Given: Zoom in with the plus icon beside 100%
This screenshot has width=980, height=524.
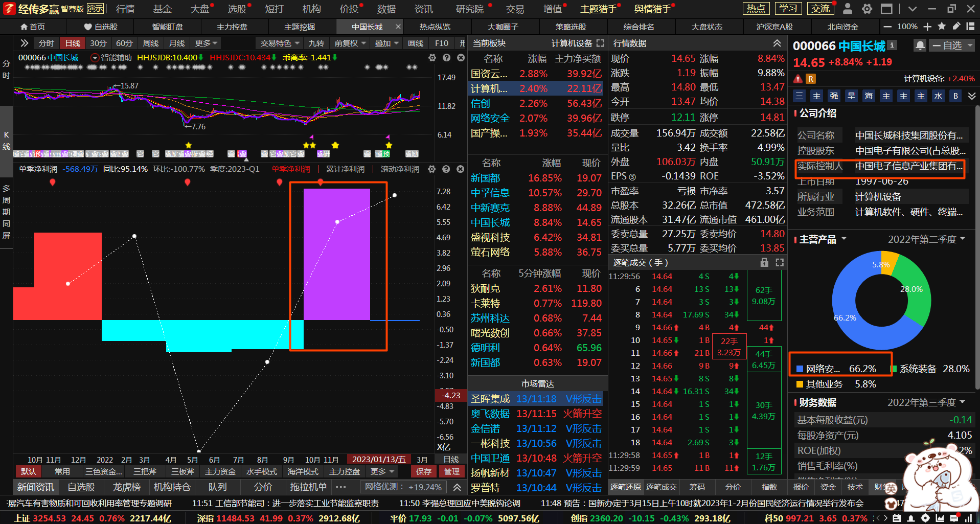Looking at the screenshot, I should [927, 27].
